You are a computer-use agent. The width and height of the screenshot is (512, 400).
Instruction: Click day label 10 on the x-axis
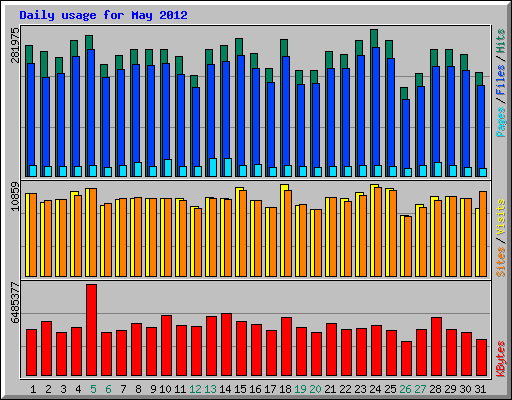point(165,389)
